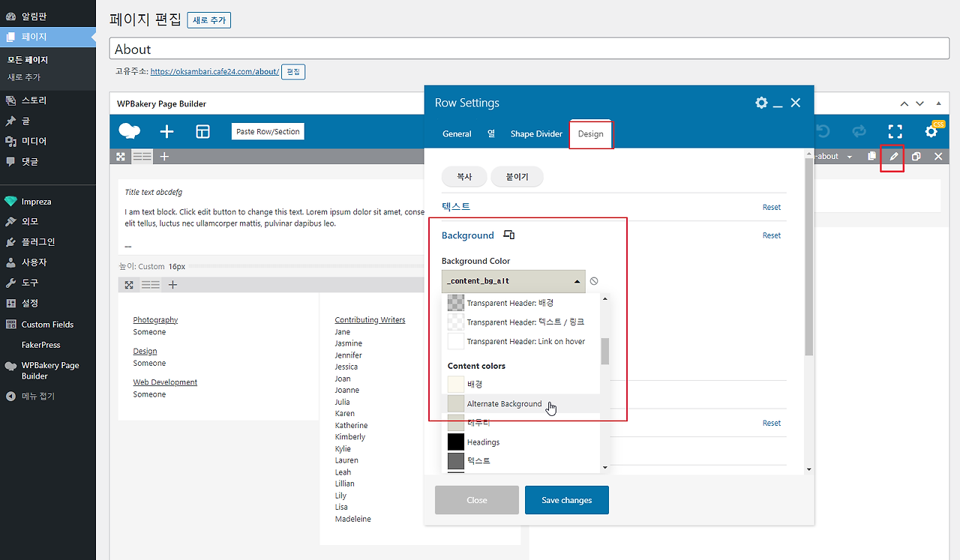Click the WPBakery cloud logo icon
960x560 pixels.
tap(130, 131)
